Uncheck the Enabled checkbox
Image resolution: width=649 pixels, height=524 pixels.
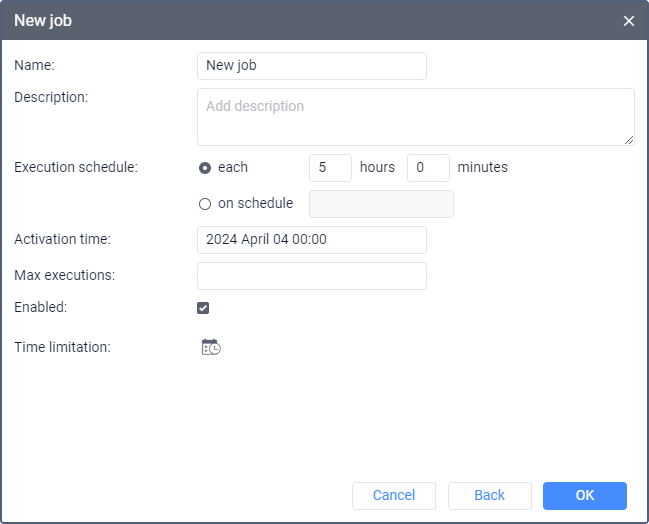pyautogui.click(x=203, y=308)
